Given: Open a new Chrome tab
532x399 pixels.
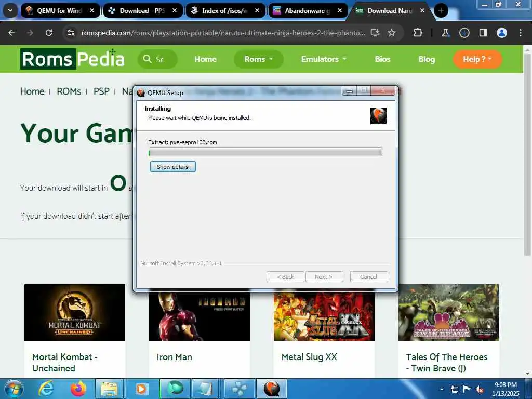Looking at the screenshot, I should click(441, 10).
